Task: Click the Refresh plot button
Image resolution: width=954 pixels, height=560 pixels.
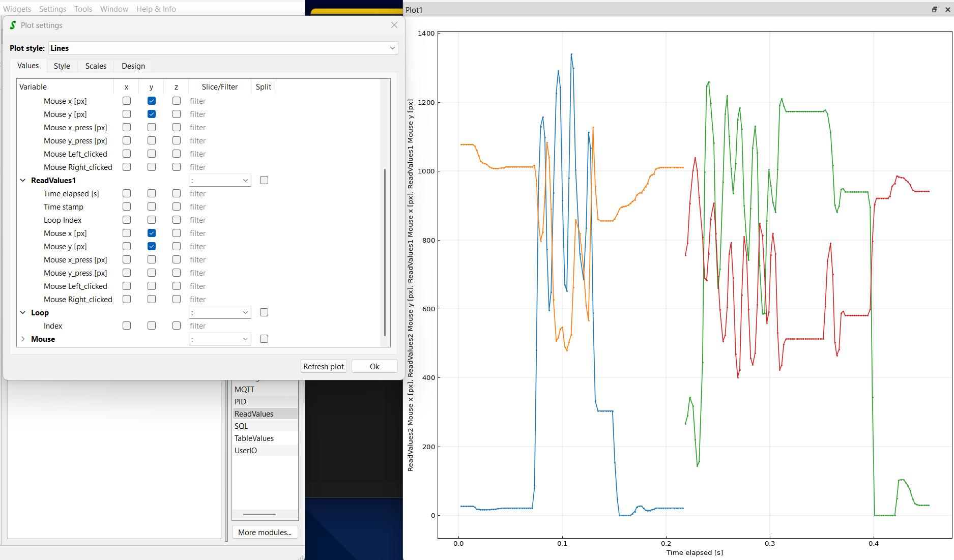Action: tap(324, 367)
